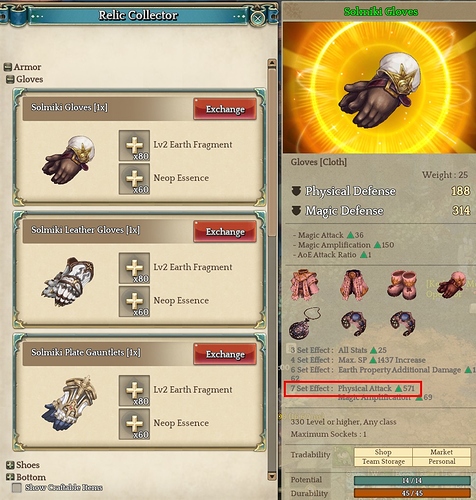
Task: Click the pink boots set piece icon
Action: (x=402, y=284)
